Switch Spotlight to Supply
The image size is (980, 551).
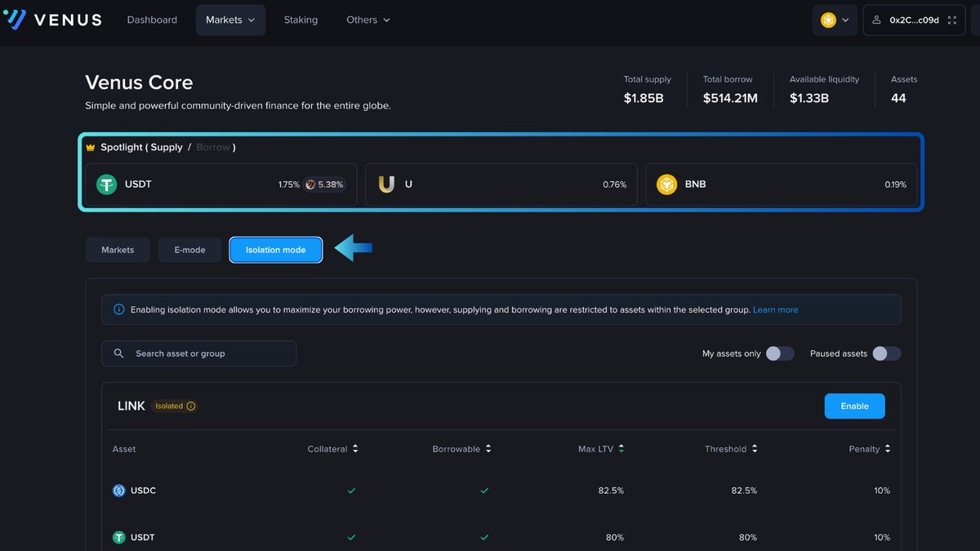tap(167, 148)
